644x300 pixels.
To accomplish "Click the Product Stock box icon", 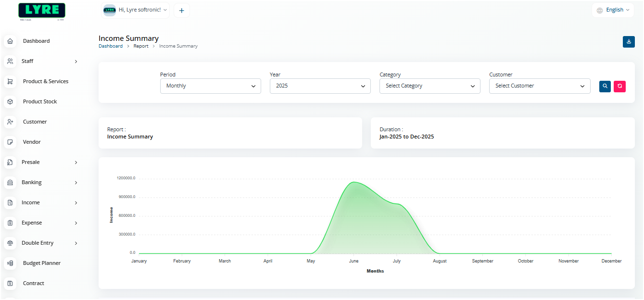I will [x=10, y=102].
